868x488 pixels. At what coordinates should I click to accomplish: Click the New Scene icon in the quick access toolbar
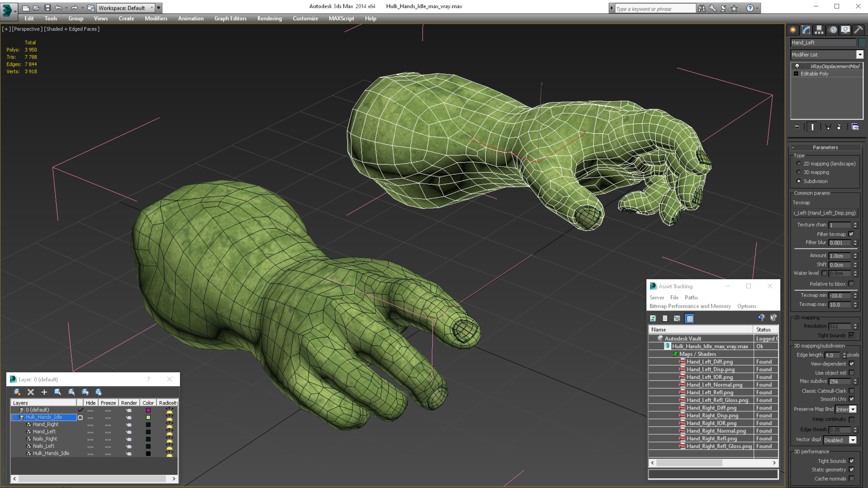(26, 8)
